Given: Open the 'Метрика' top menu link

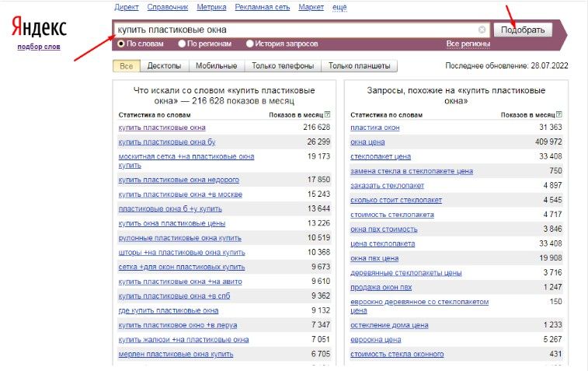Looking at the screenshot, I should point(211,7).
